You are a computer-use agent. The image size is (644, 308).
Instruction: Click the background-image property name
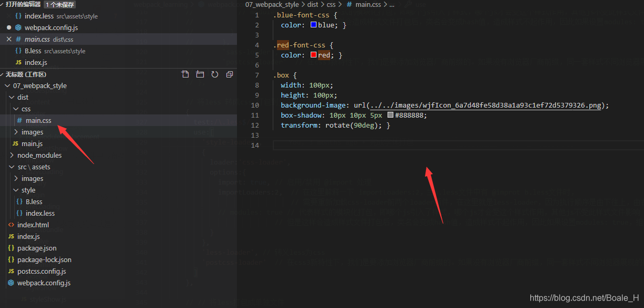click(x=312, y=105)
